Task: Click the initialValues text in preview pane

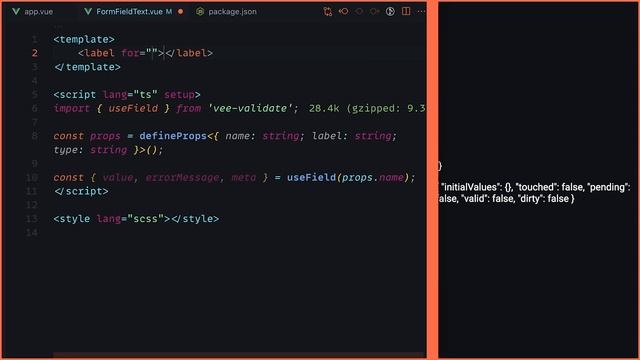Action: [x=471, y=187]
